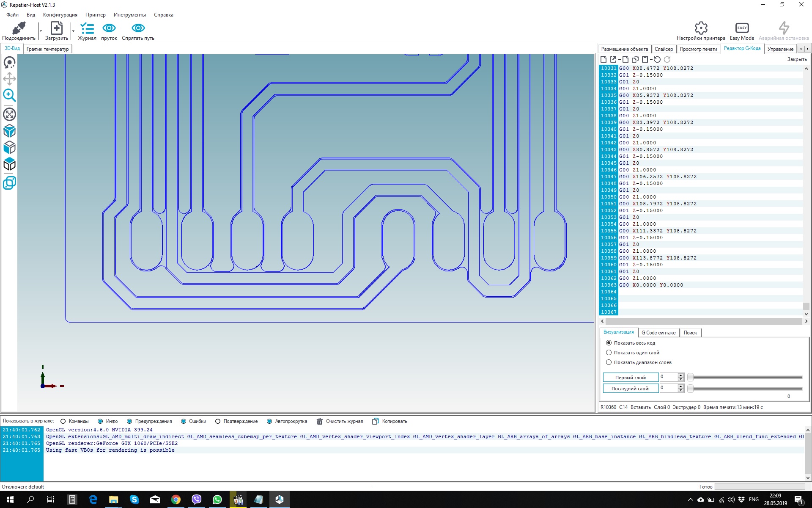812x508 pixels.
Task: Toggle the Журнал log icon
Action: (87, 28)
